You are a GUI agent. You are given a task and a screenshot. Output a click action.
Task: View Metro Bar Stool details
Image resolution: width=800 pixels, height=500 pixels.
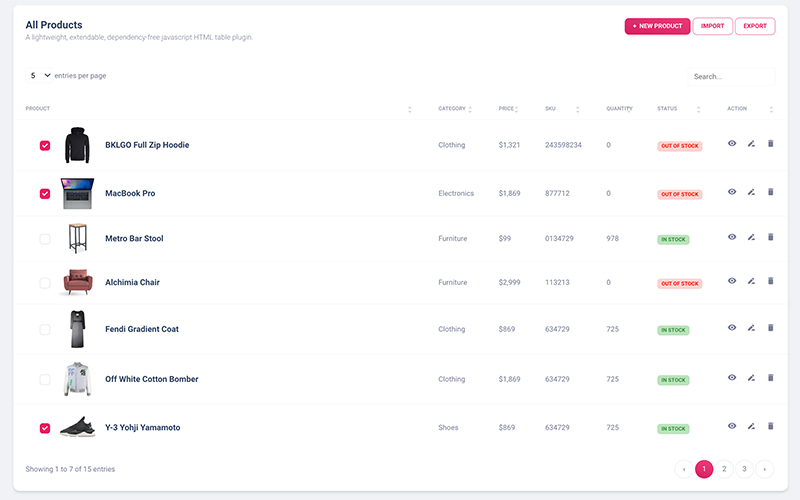pos(732,237)
